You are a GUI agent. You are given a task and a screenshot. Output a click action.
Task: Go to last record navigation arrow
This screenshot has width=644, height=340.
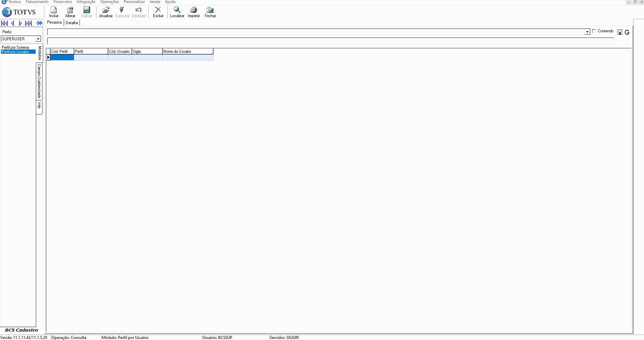(x=29, y=23)
